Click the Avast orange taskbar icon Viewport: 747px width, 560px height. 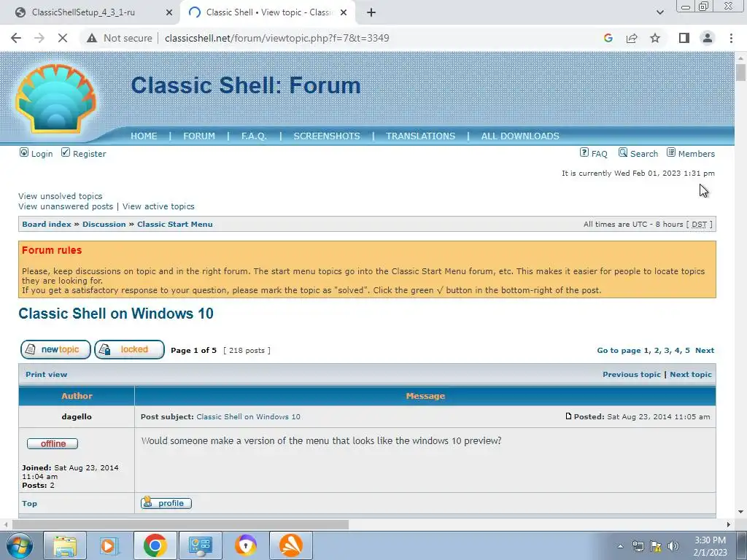(291, 545)
